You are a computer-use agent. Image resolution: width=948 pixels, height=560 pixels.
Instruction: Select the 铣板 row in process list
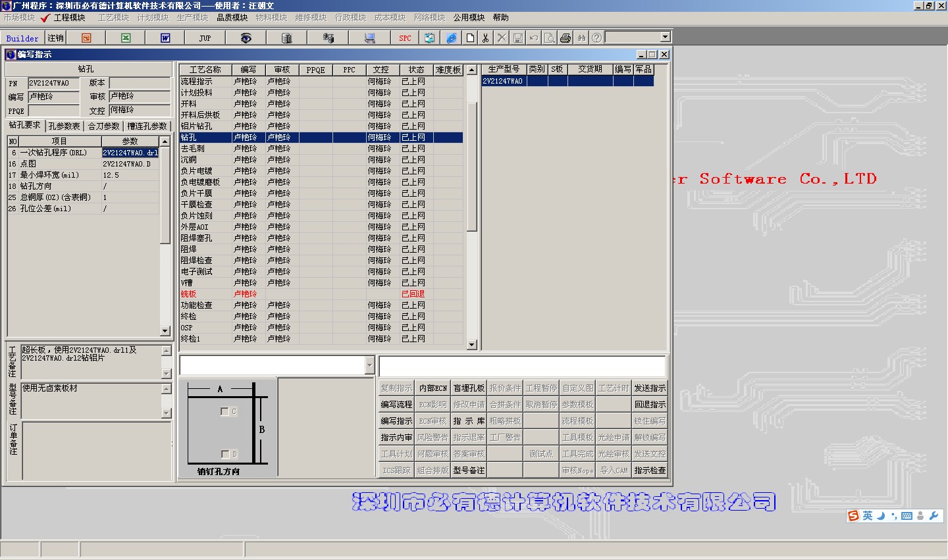tap(321, 294)
